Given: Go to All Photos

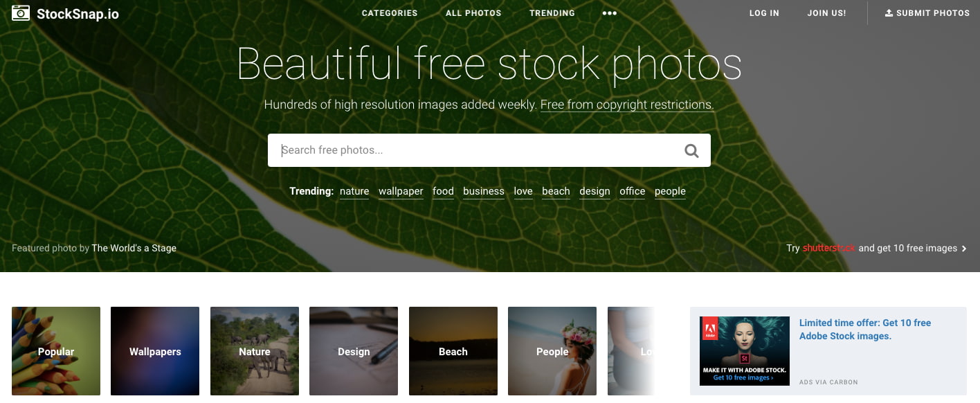Looking at the screenshot, I should pyautogui.click(x=473, y=13).
